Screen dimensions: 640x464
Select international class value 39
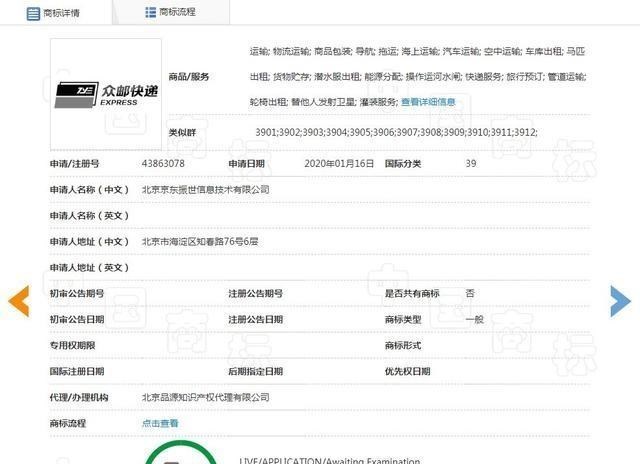point(471,164)
